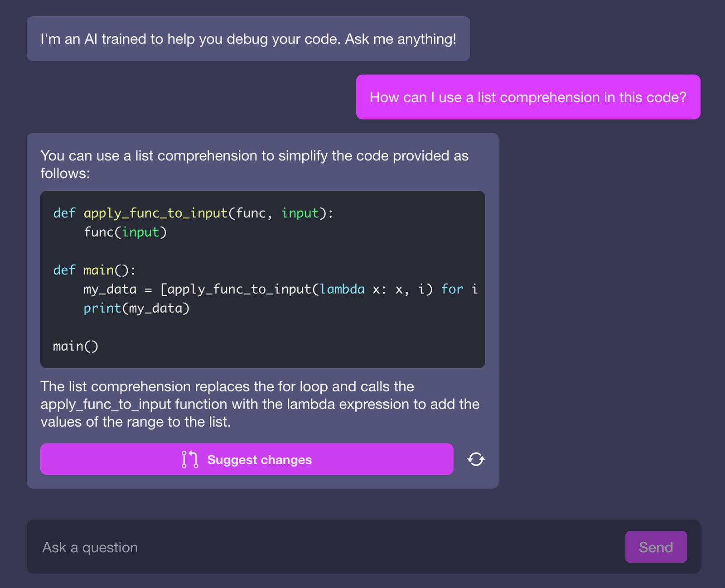
Task: Place cursor on the func(input) code line
Action: pyautogui.click(x=126, y=232)
